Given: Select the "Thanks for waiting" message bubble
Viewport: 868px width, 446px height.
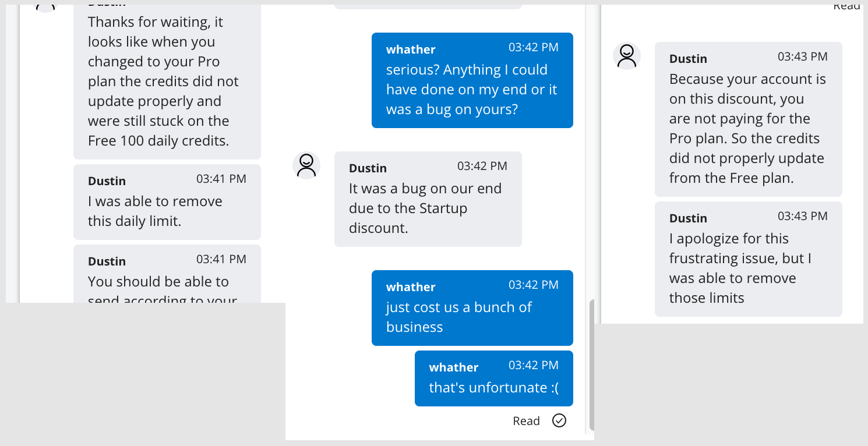Looking at the screenshot, I should 167,82.
